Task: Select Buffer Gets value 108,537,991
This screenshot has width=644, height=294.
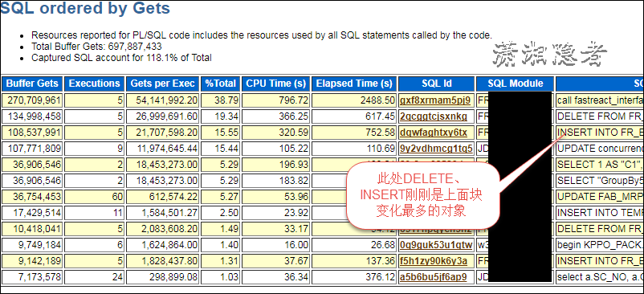Action: tap(34, 133)
